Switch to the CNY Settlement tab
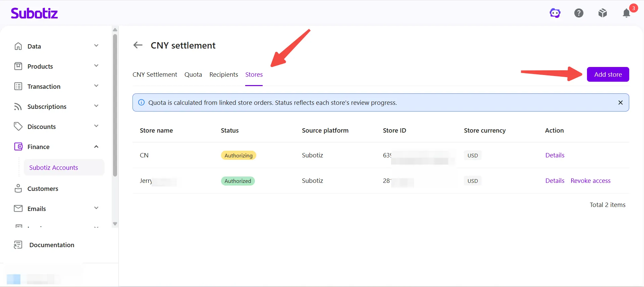This screenshot has height=287, width=644. pyautogui.click(x=155, y=74)
